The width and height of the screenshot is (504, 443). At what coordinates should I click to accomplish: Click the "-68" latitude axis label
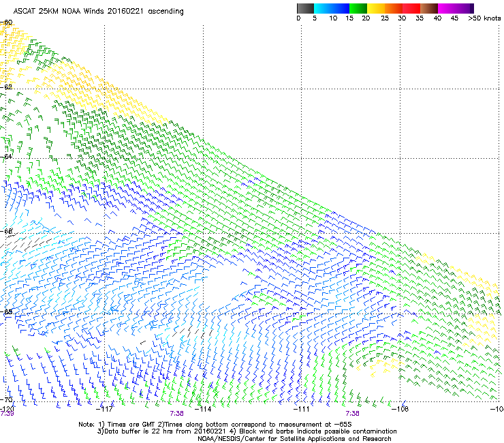click(6, 311)
